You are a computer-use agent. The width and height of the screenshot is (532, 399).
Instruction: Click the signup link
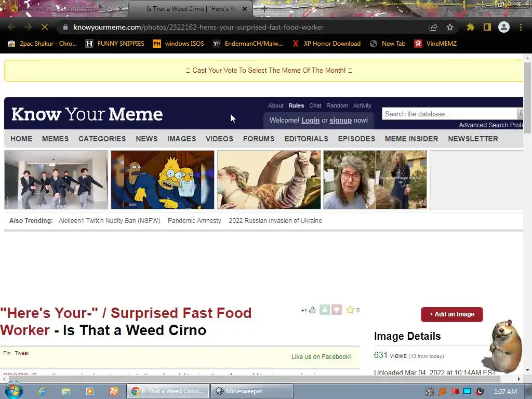(340, 120)
